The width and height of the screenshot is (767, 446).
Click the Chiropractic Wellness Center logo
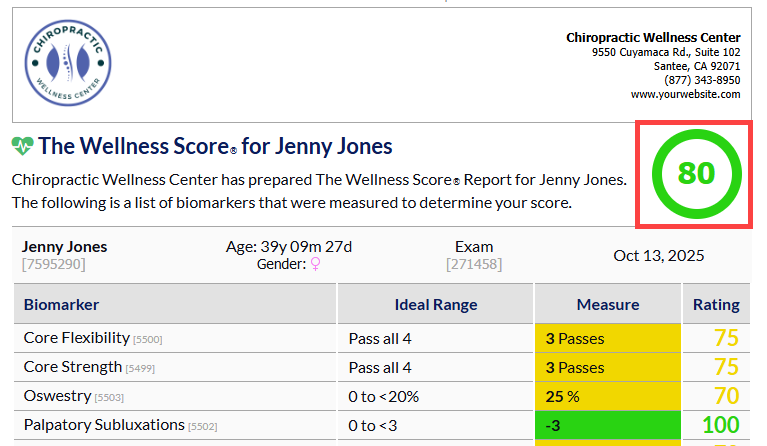tap(68, 63)
